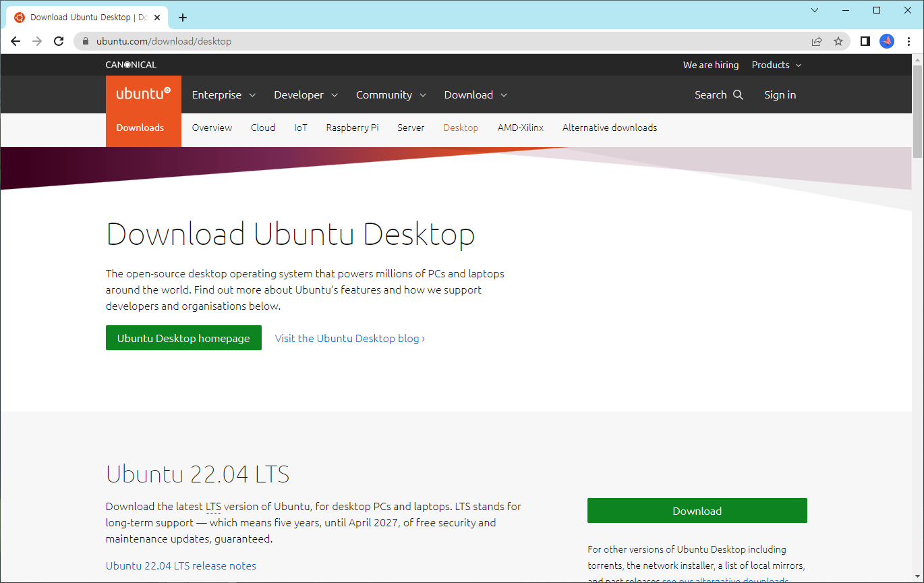Go to the Overview subnav item
Screen dimensions: 924x583
tap(212, 128)
